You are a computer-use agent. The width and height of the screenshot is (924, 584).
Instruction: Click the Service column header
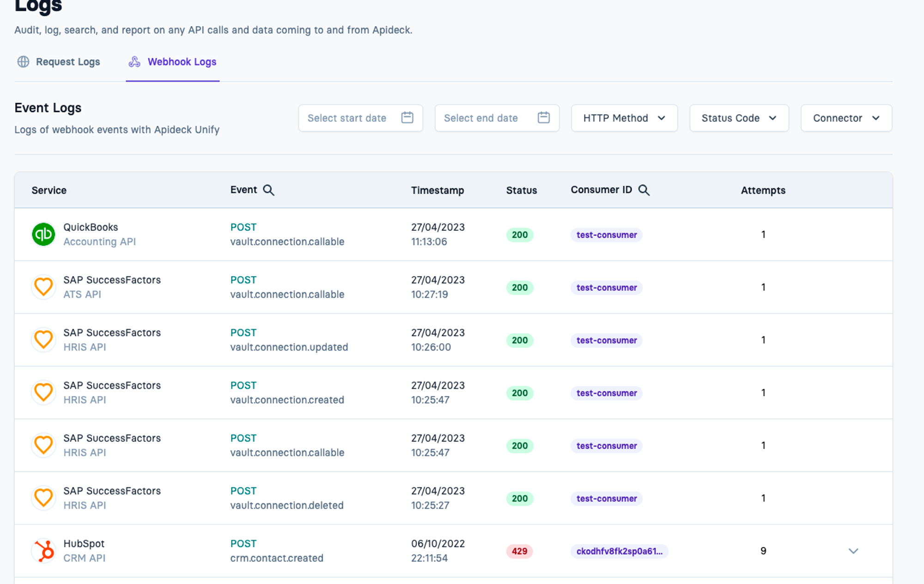(49, 190)
